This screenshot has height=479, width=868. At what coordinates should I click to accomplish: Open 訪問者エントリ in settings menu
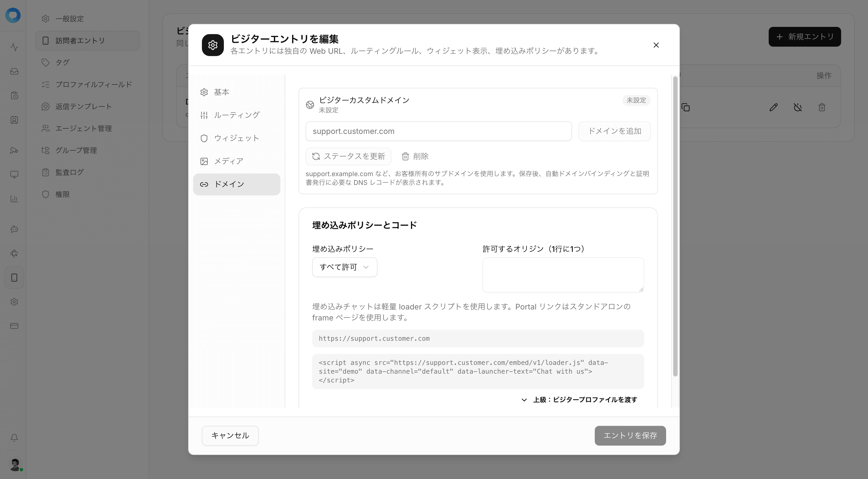pyautogui.click(x=87, y=41)
